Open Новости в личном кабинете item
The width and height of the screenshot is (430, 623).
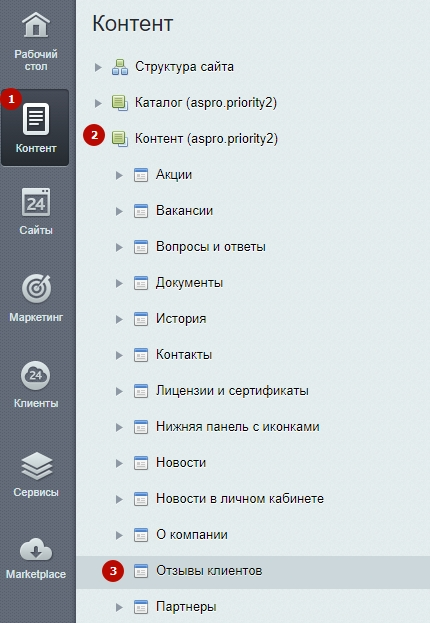(240, 499)
